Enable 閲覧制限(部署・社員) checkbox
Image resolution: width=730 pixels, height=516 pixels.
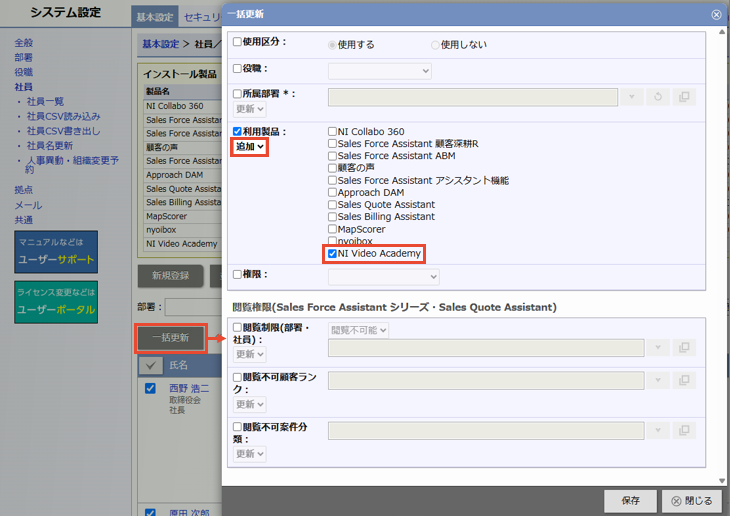[237, 327]
